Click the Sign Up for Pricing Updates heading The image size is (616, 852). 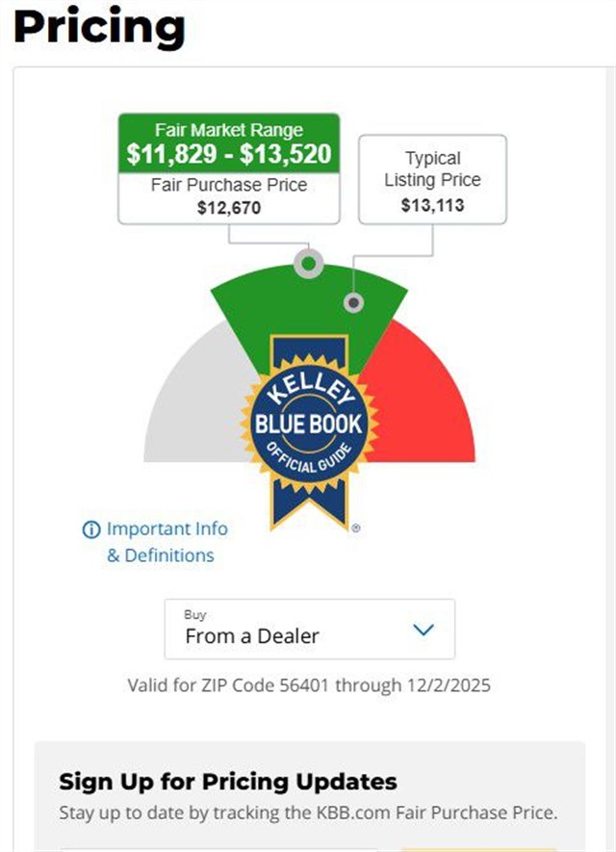[228, 780]
